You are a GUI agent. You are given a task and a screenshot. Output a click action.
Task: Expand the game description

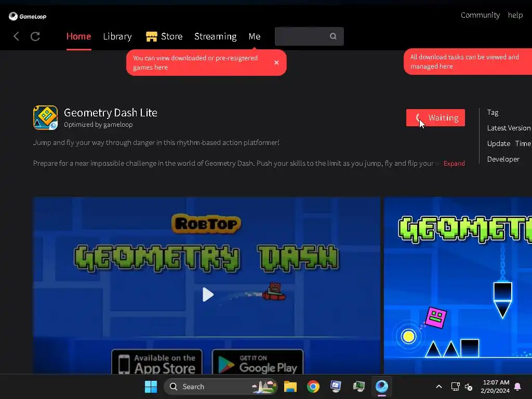pyautogui.click(x=454, y=163)
